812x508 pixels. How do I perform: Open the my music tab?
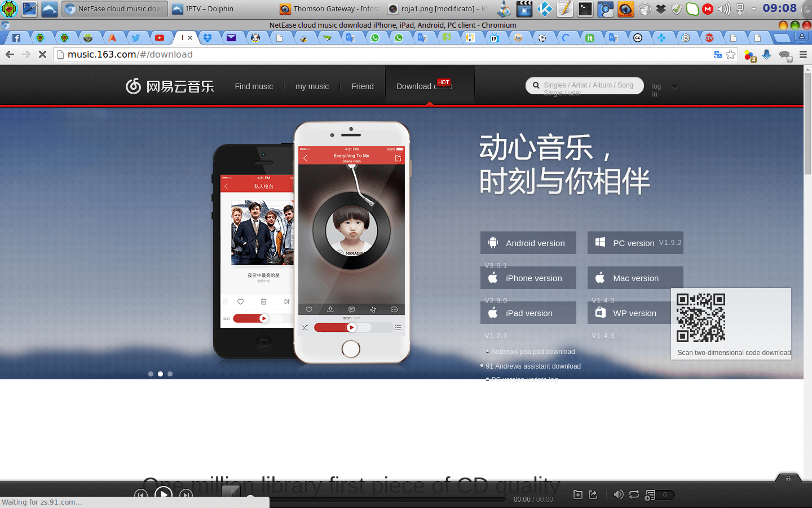tap(312, 86)
